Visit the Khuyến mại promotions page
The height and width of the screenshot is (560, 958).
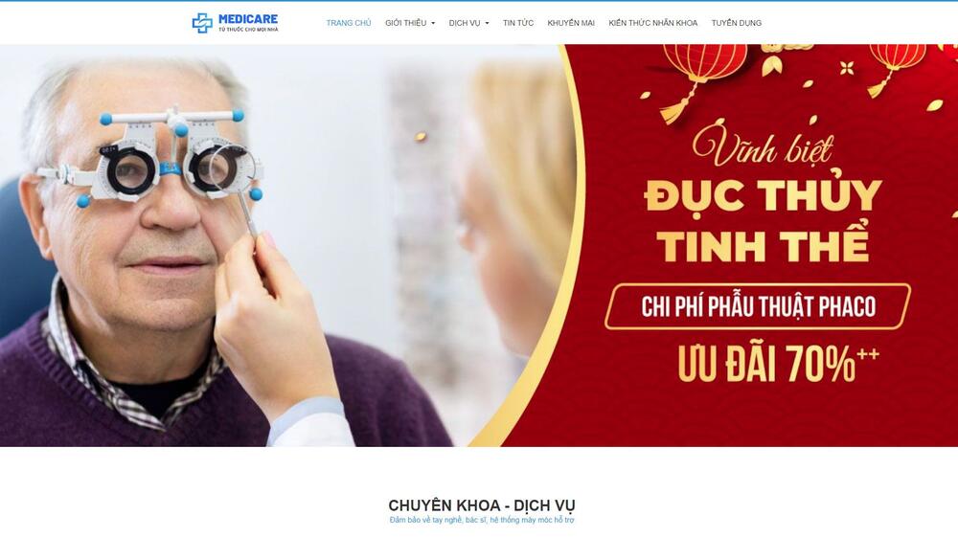(x=571, y=23)
